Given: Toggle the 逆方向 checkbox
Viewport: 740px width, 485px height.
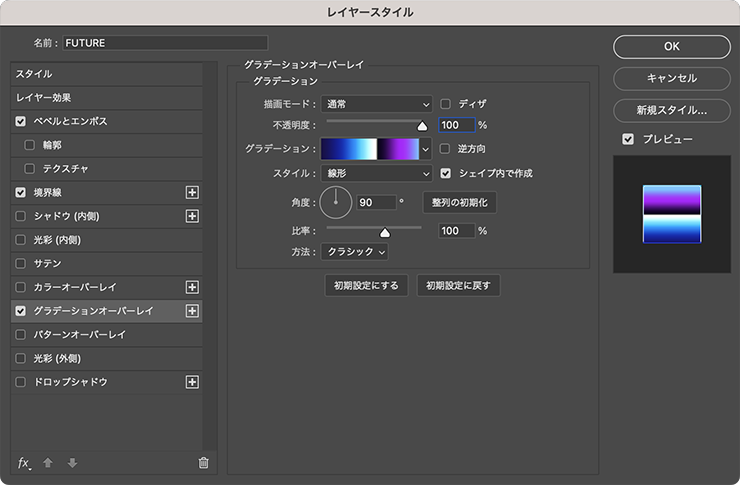Looking at the screenshot, I should (446, 149).
